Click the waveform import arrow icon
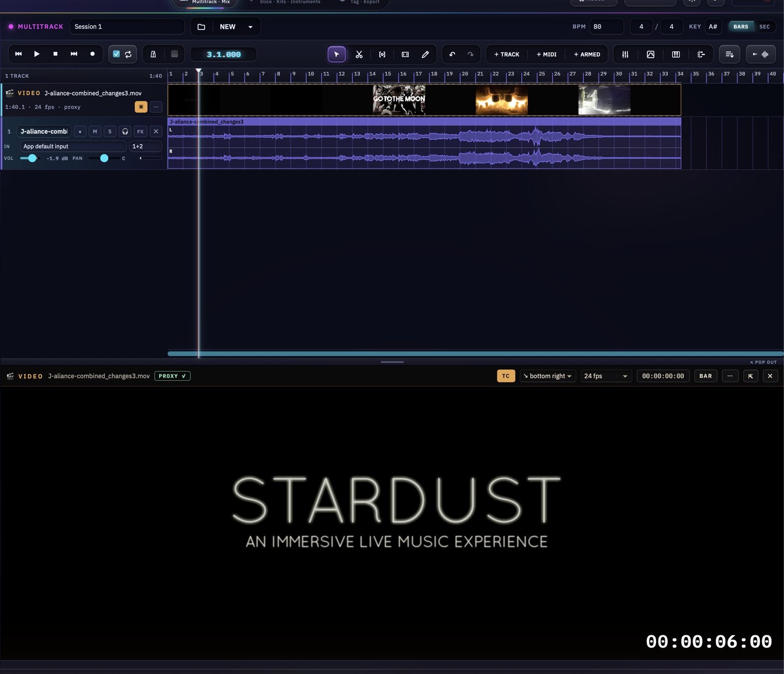784x674 pixels. pyautogui.click(x=760, y=54)
